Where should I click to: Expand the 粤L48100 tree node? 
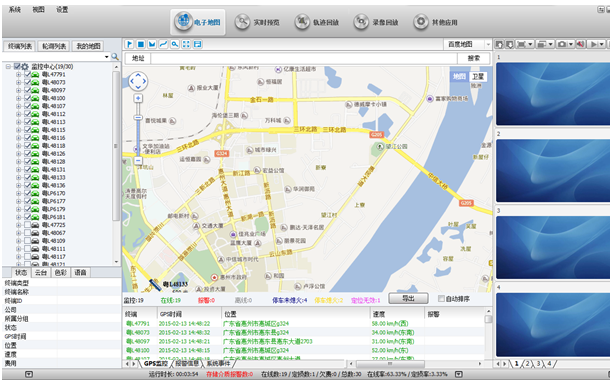[18, 98]
